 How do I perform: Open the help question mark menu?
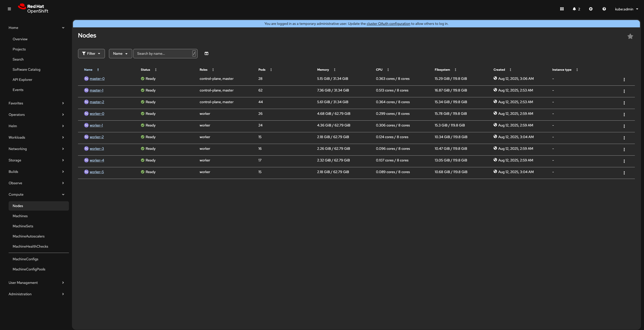(x=604, y=9)
